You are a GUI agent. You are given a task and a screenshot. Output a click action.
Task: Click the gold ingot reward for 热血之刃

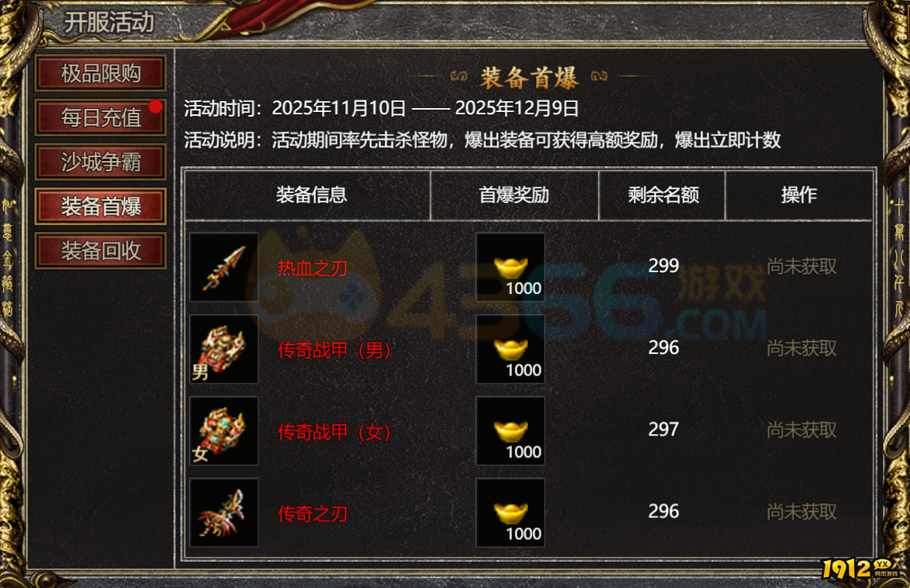pos(510,267)
